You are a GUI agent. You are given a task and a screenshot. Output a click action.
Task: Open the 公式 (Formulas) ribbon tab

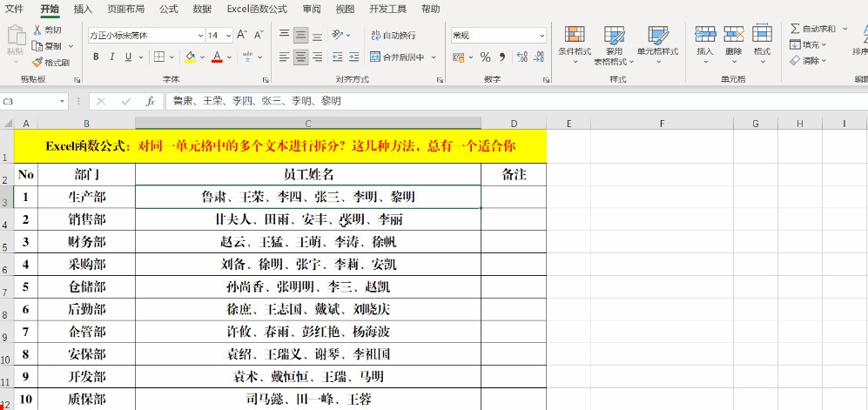169,9
